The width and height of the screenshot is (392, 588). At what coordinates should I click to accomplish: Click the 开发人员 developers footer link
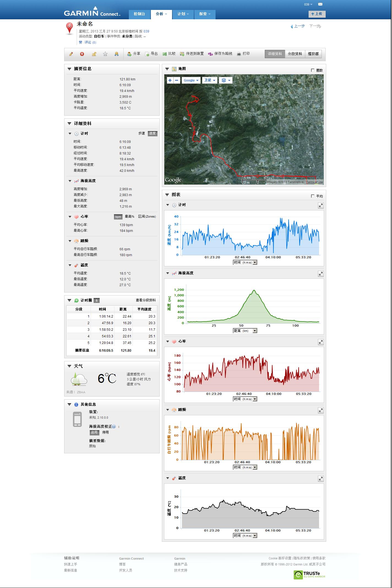(x=126, y=570)
